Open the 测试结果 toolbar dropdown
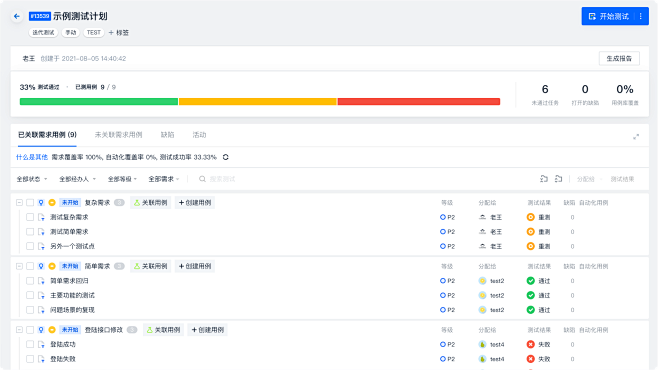Screen dimensions: 658x370 click(622, 179)
